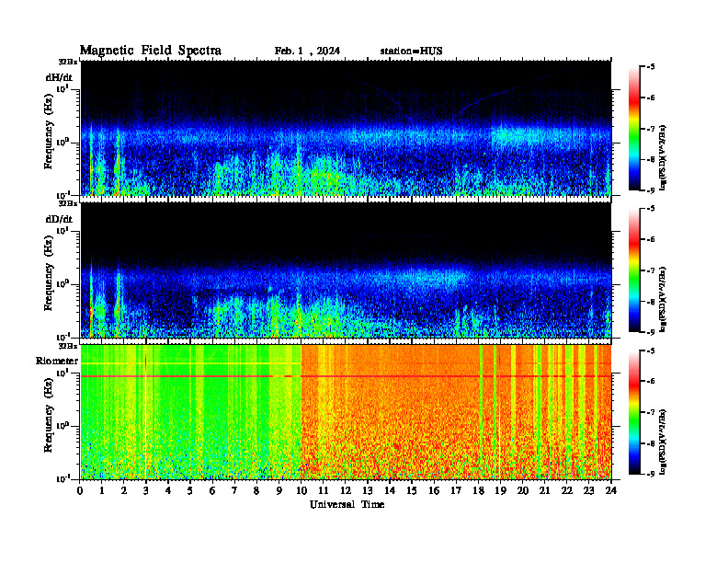The height and width of the screenshot is (563, 728).
Task: Click hour tick label '16' on time axis
Action: (434, 490)
